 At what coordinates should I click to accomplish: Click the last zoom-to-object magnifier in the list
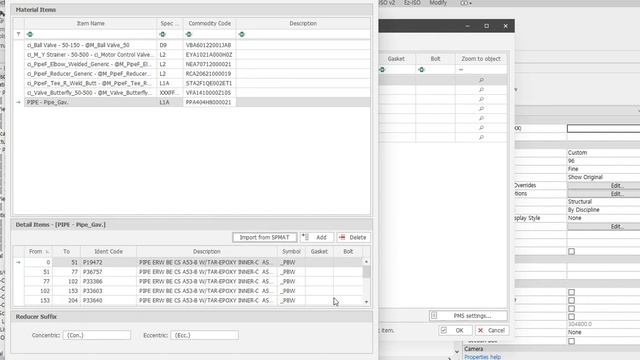[481, 138]
